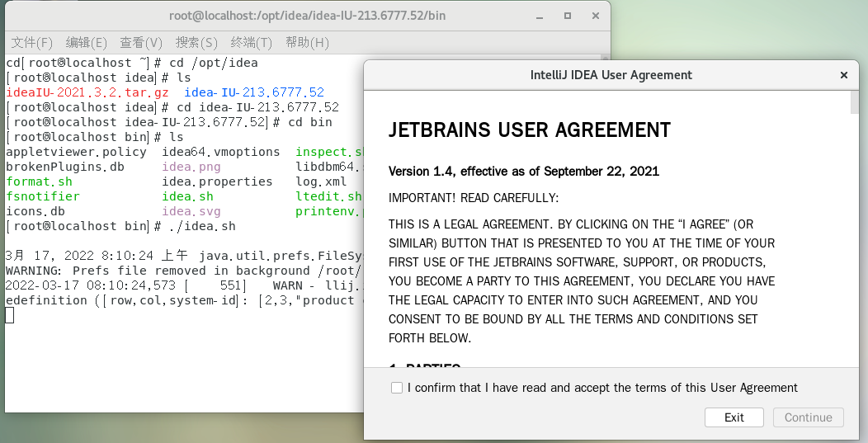The image size is (868, 443).
Task: Click the agreement dialog vertical scrollbar thumb
Action: coord(855,102)
